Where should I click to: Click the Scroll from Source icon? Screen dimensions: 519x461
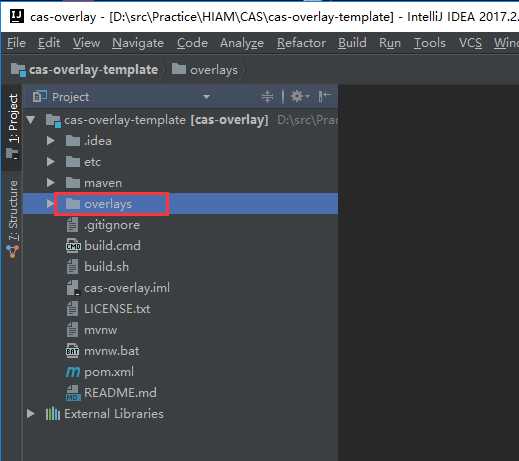pyautogui.click(x=267, y=97)
